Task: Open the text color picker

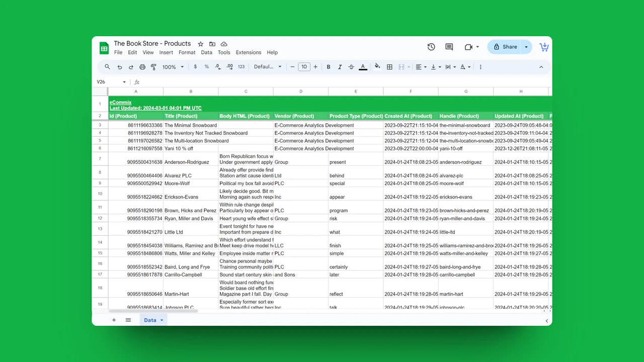Action: [x=363, y=67]
